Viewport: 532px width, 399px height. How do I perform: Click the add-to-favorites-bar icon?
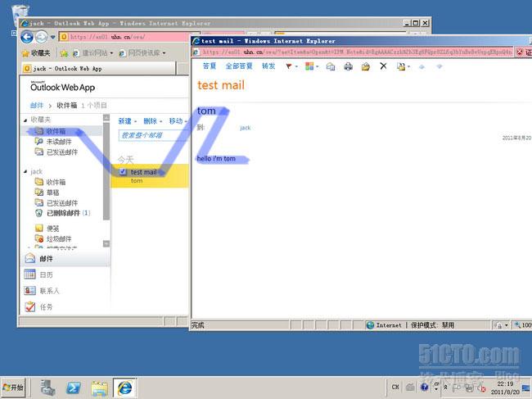[64, 53]
